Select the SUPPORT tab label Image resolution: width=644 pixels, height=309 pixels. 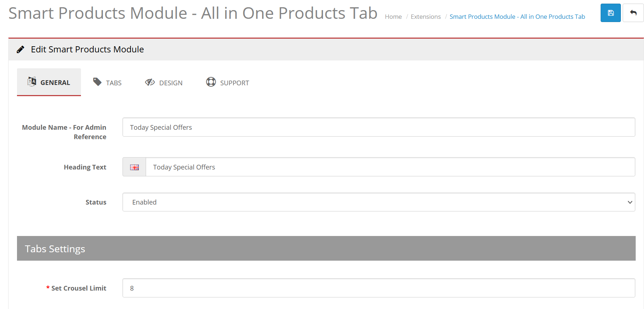[234, 83]
